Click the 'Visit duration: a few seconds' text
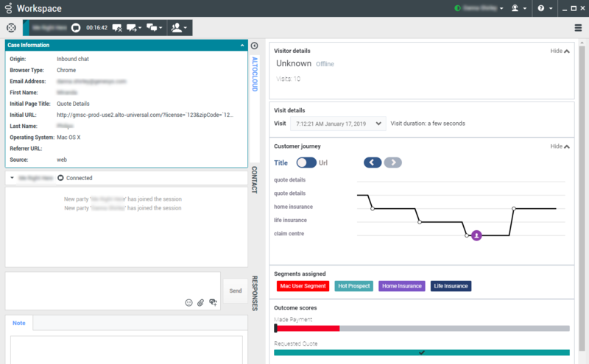Image resolution: width=589 pixels, height=364 pixels. point(428,124)
